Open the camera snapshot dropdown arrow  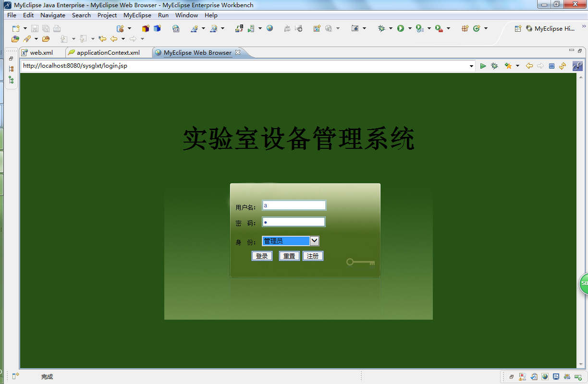click(x=365, y=29)
